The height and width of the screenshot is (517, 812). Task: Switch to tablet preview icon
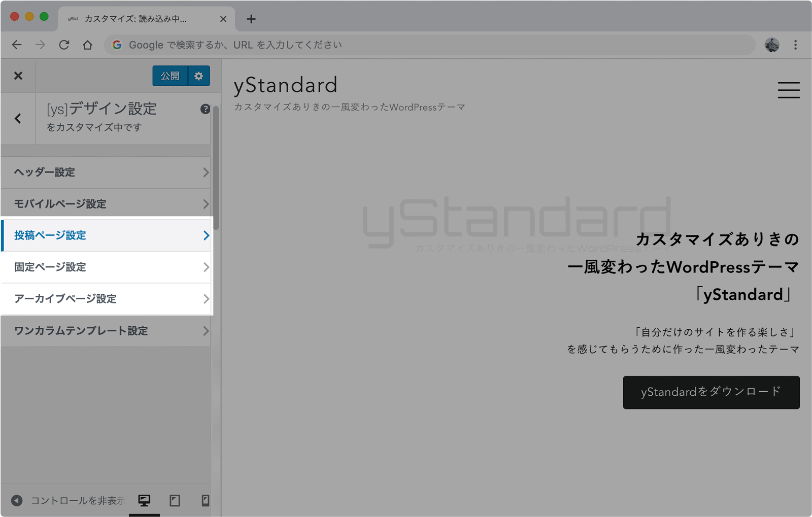(175, 501)
